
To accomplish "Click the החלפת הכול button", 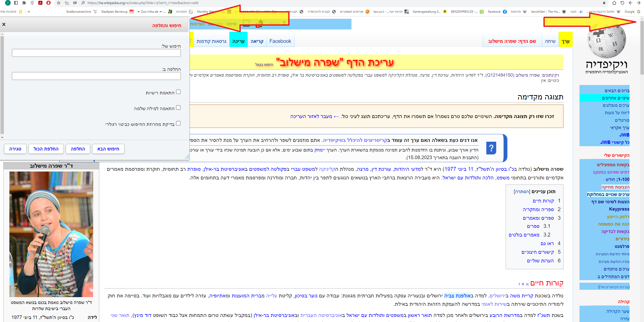I will pos(46,149).
